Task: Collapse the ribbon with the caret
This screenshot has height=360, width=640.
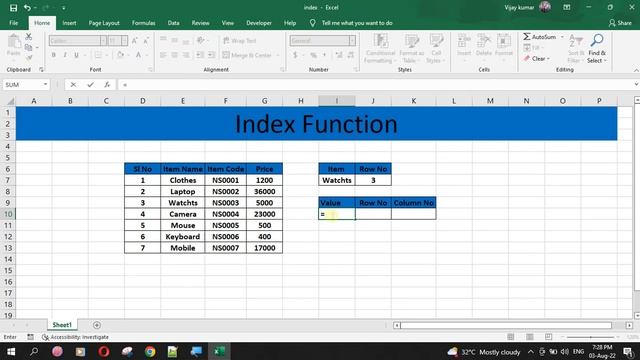Action: [x=636, y=70]
